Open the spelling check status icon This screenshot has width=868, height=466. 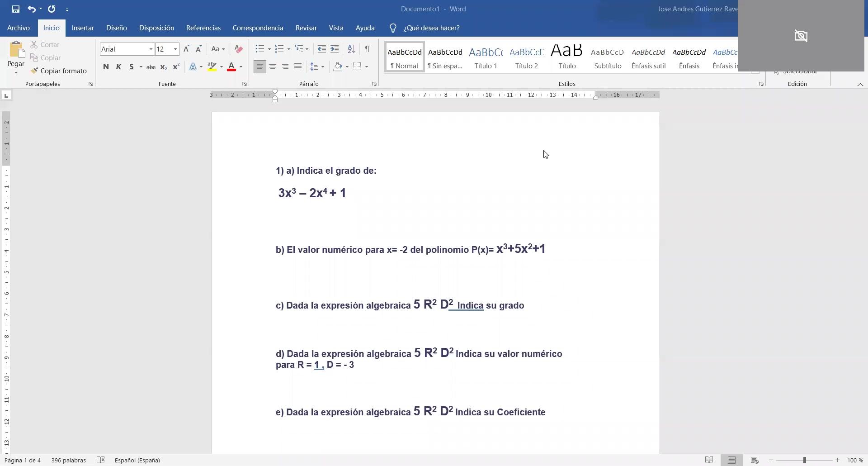click(101, 460)
